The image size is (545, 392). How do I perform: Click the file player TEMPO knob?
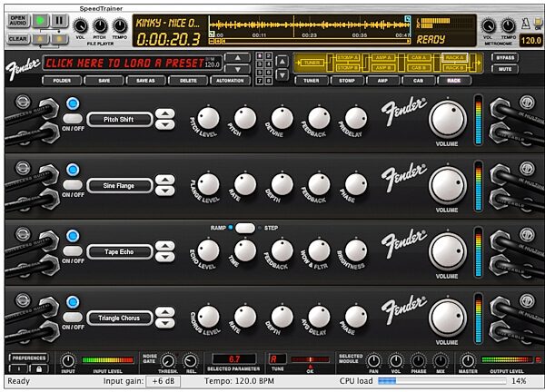point(120,26)
